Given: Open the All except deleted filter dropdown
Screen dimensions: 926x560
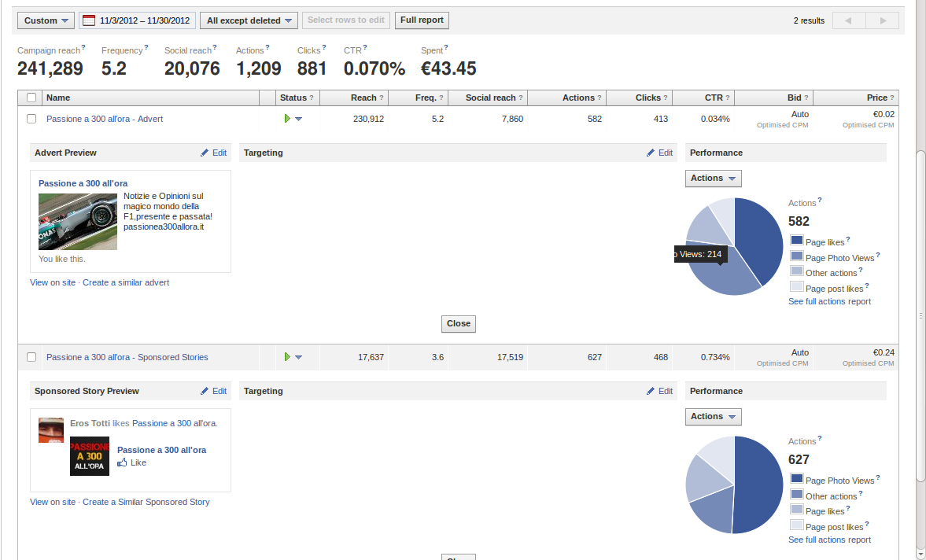Looking at the screenshot, I should coord(249,20).
